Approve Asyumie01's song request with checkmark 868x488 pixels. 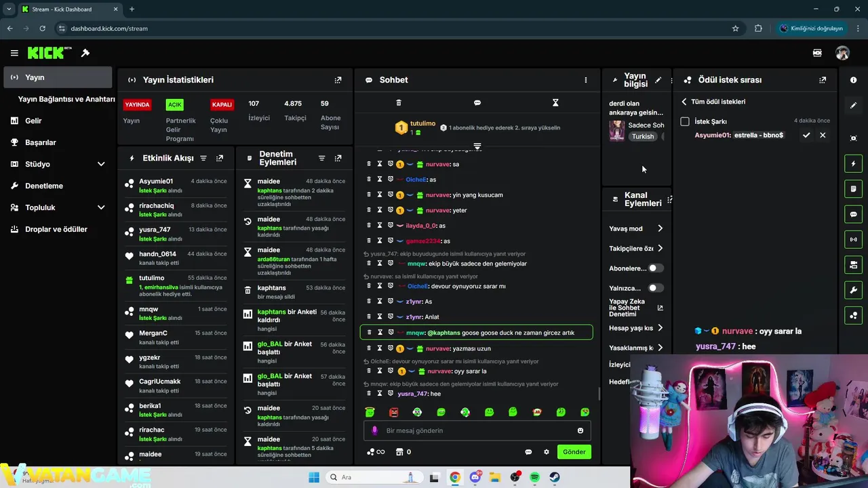[x=806, y=136]
